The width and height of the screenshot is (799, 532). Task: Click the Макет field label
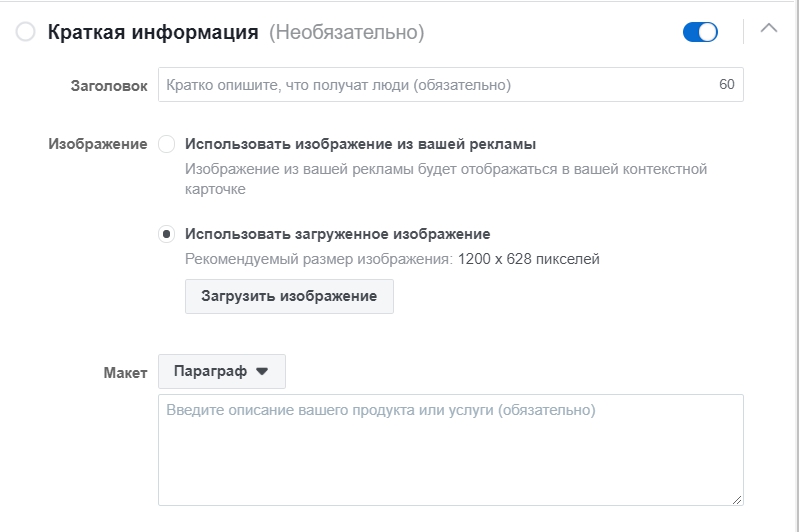click(125, 372)
